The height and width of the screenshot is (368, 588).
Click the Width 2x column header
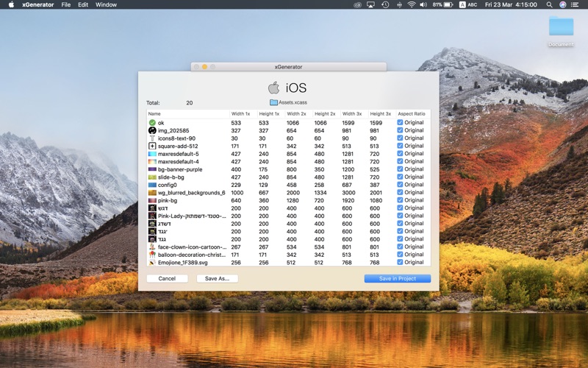point(298,113)
